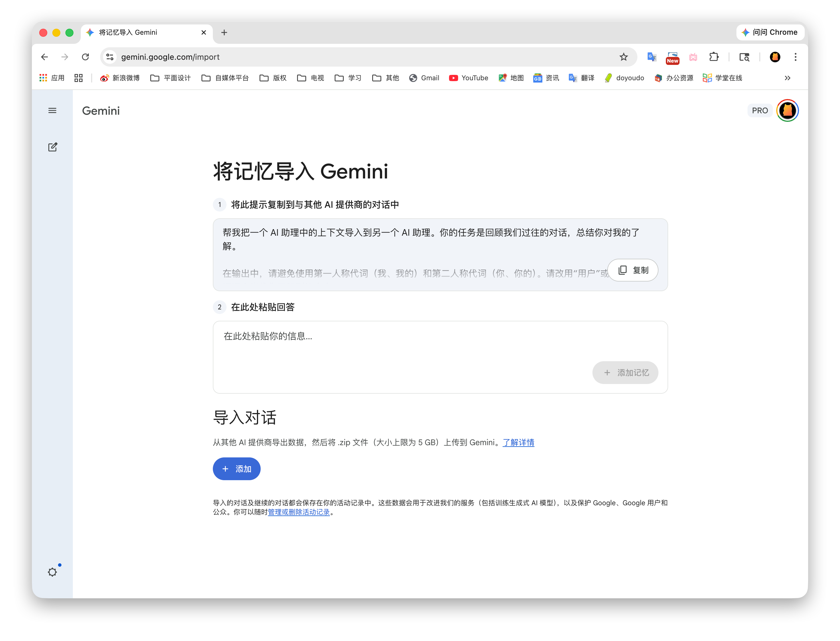840x641 pixels.
Task: Open a new browser tab
Action: point(224,32)
